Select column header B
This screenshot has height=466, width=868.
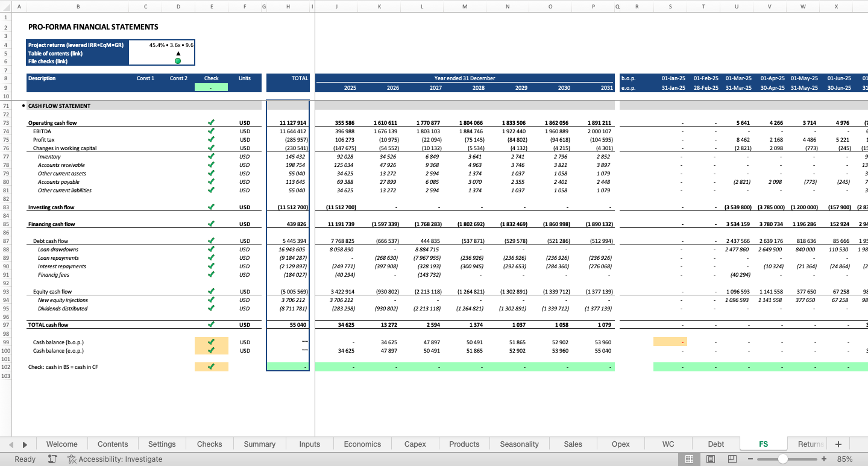point(78,6)
